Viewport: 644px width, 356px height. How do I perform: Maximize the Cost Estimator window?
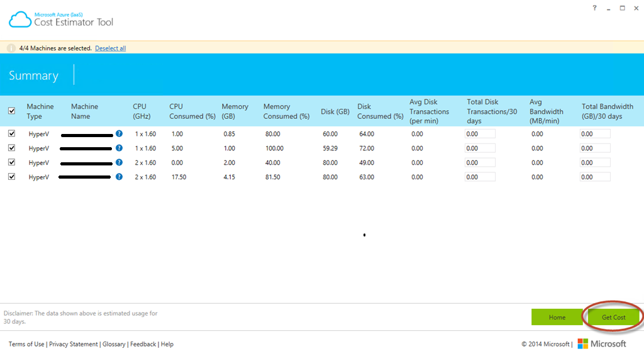pos(622,8)
